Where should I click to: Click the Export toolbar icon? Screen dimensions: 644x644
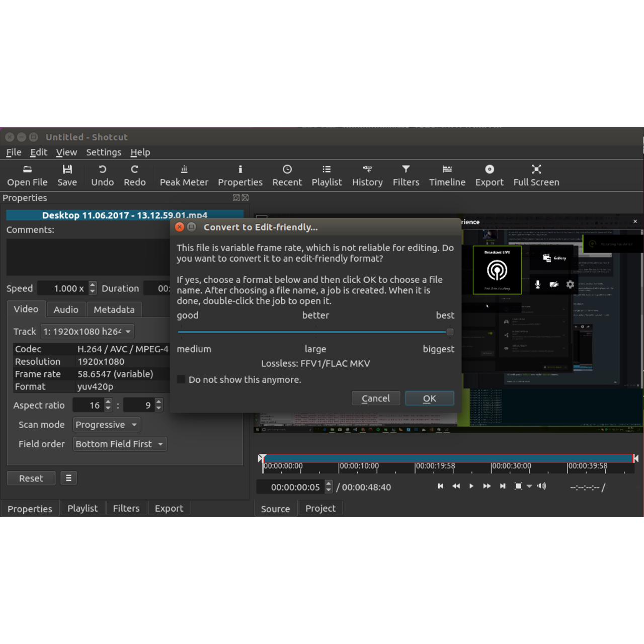(489, 175)
